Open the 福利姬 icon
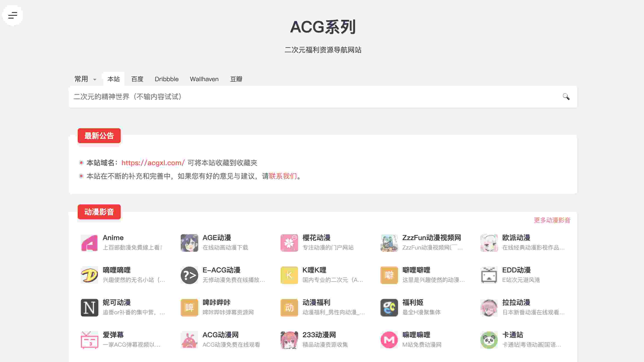The width and height of the screenshot is (644, 362). point(389,308)
